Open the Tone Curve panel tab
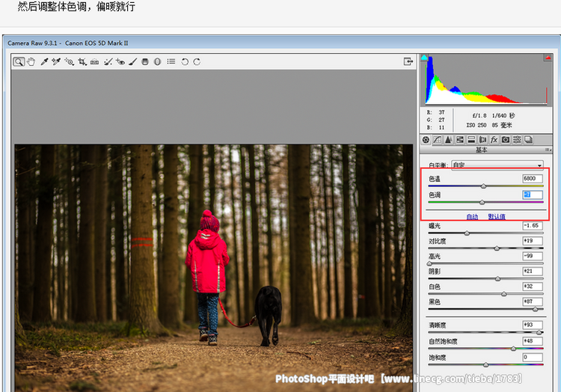The image size is (561, 392). (x=438, y=139)
